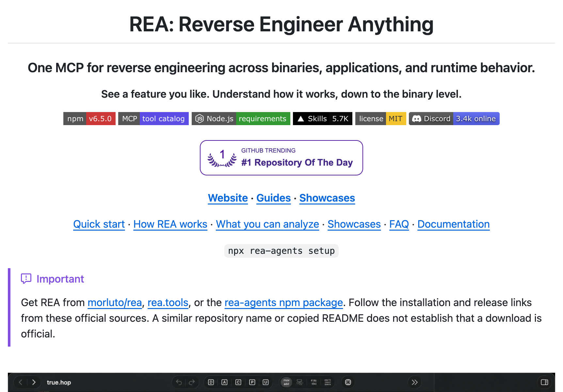The height and width of the screenshot is (392, 563).
Task: Open the license MIT badge
Action: tap(381, 119)
